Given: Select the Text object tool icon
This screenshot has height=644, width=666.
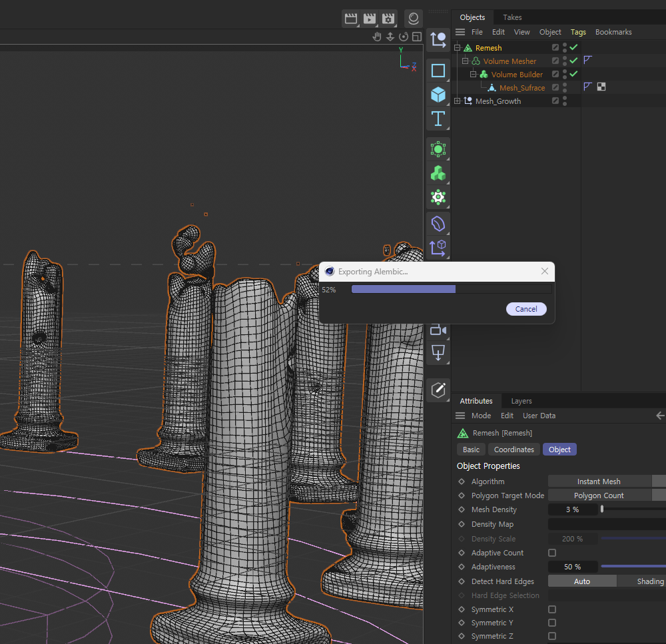Looking at the screenshot, I should tap(438, 119).
